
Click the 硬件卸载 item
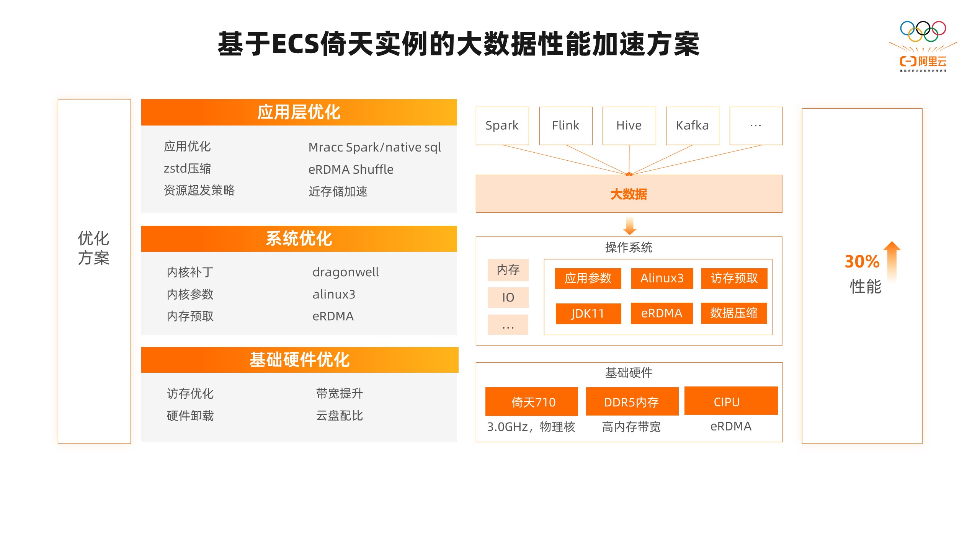point(190,416)
